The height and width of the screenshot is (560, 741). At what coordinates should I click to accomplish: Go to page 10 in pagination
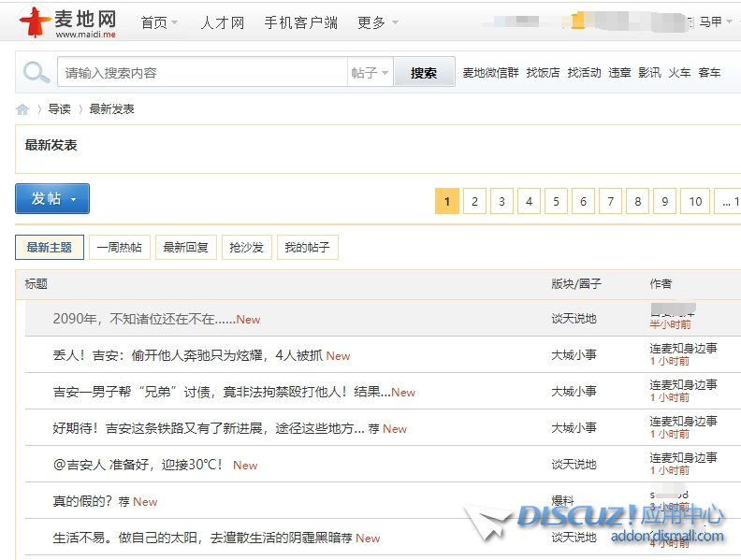[x=694, y=201]
